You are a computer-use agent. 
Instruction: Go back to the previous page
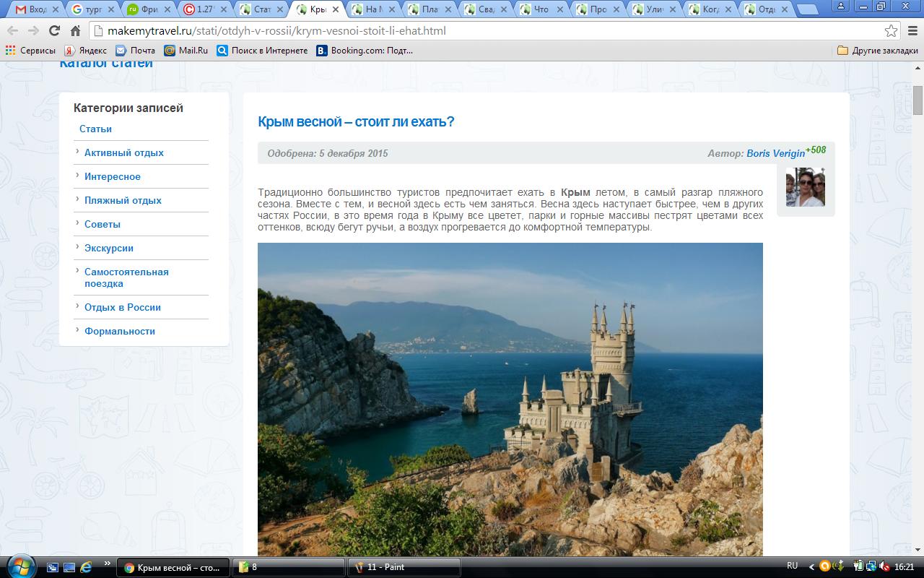[x=12, y=31]
